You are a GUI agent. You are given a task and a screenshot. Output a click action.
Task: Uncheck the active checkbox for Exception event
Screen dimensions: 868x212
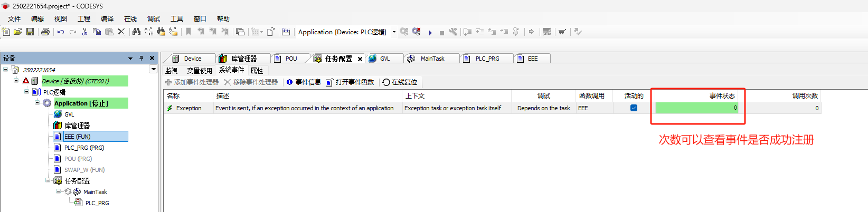coord(634,108)
